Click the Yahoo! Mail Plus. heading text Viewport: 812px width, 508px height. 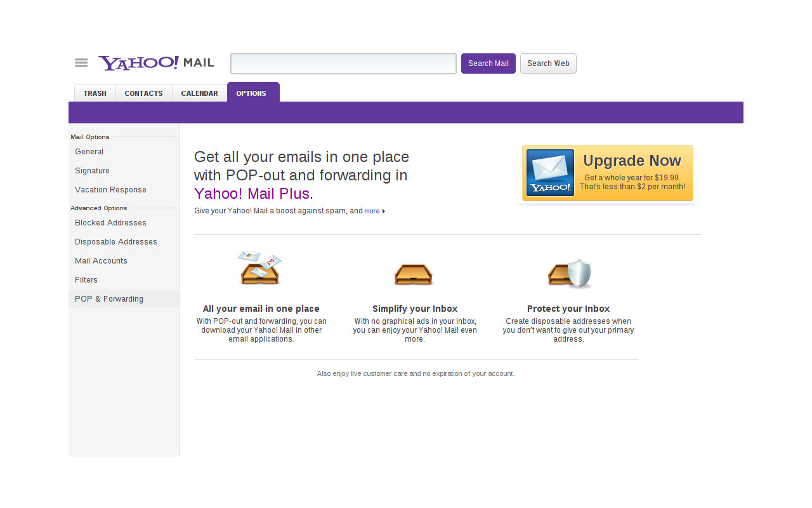254,194
